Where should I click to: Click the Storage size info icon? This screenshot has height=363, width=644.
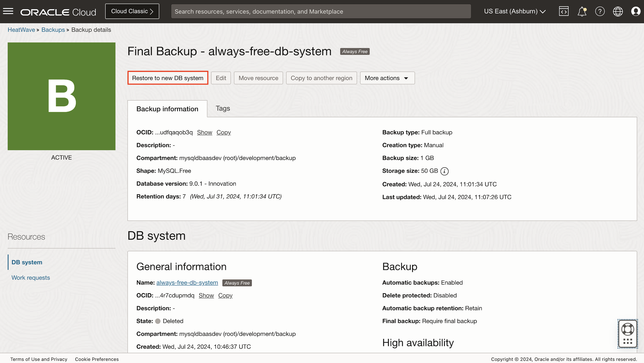click(444, 171)
